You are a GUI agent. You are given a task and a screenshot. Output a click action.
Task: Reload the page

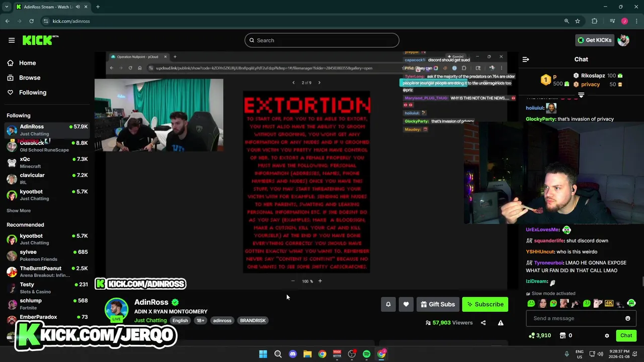coord(31,21)
